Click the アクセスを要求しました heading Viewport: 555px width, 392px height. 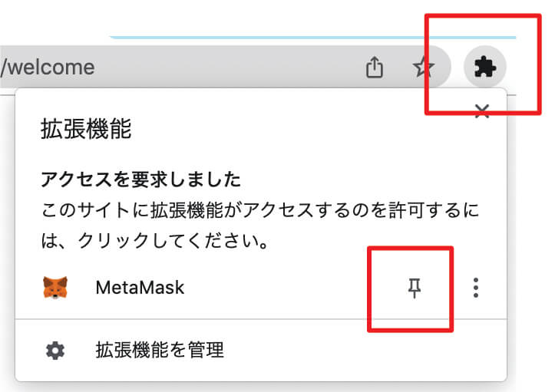(141, 180)
